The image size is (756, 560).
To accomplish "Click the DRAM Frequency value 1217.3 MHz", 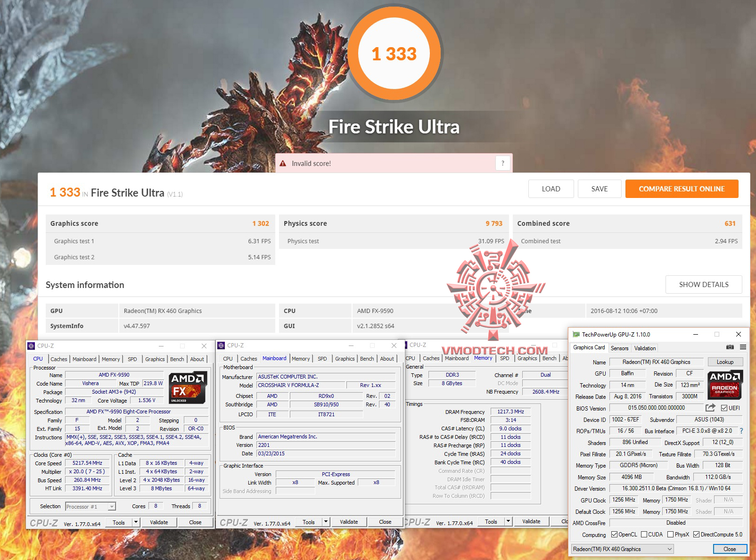I will pos(510,412).
